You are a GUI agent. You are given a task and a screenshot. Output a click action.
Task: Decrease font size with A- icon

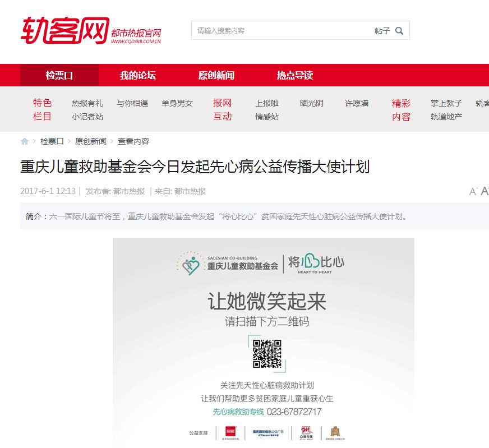(x=473, y=191)
